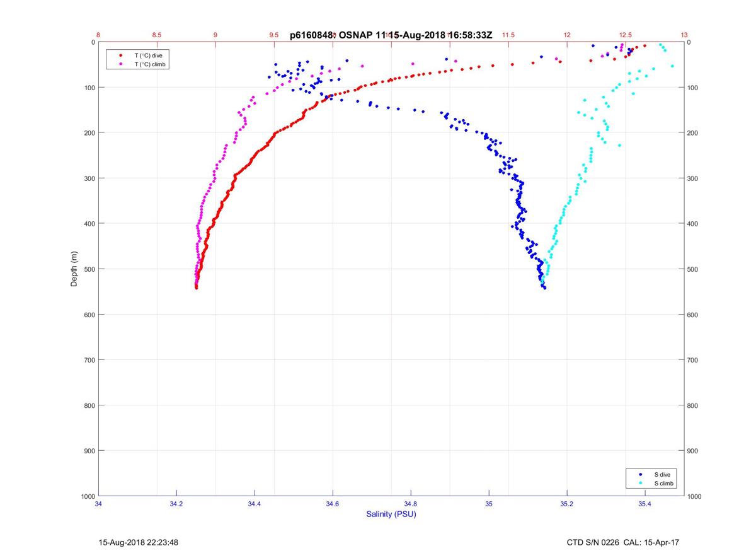The height and width of the screenshot is (558, 756).
Task: Click salinity tick label 34.6
Action: [333, 504]
